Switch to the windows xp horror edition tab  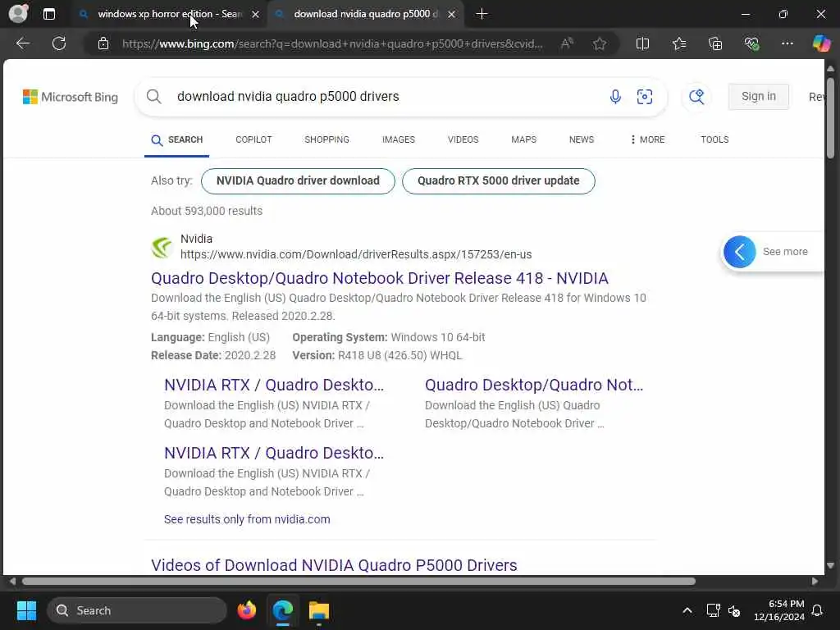(x=168, y=14)
